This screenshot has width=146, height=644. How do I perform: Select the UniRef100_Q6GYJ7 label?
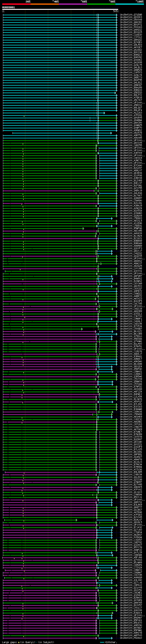click(x=131, y=251)
